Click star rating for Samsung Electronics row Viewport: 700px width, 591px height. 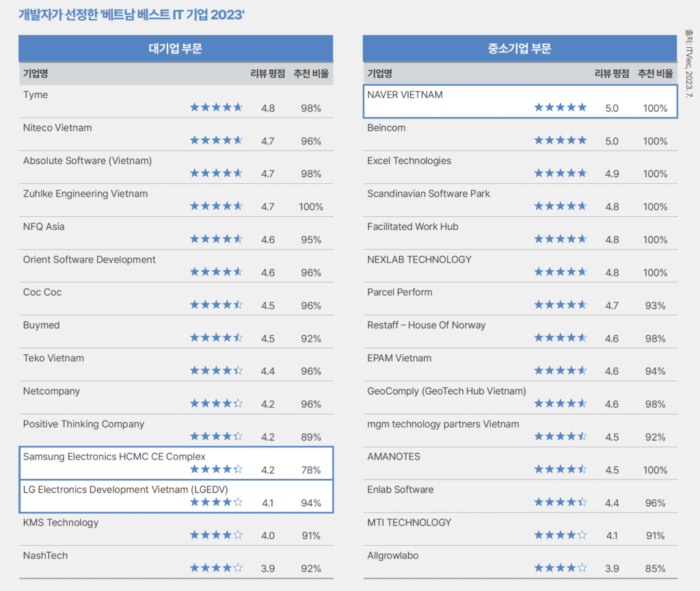click(x=216, y=469)
